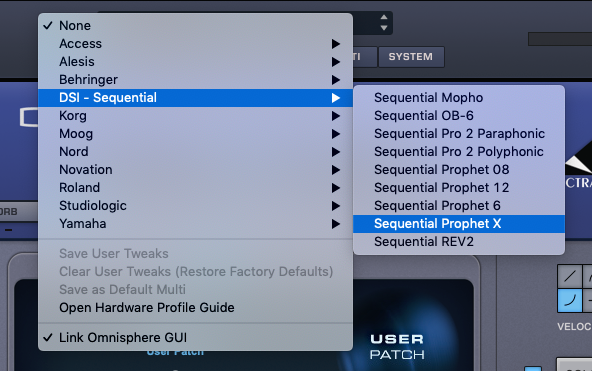The height and width of the screenshot is (371, 592).
Task: Click the up arrow of the profile stepper
Action: coord(384,17)
